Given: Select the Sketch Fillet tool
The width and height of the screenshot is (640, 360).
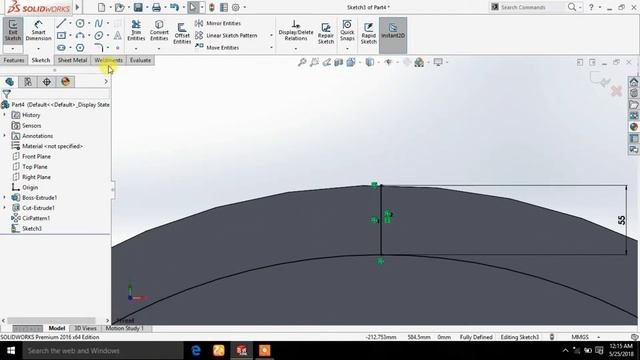Looking at the screenshot, I should tap(98, 48).
